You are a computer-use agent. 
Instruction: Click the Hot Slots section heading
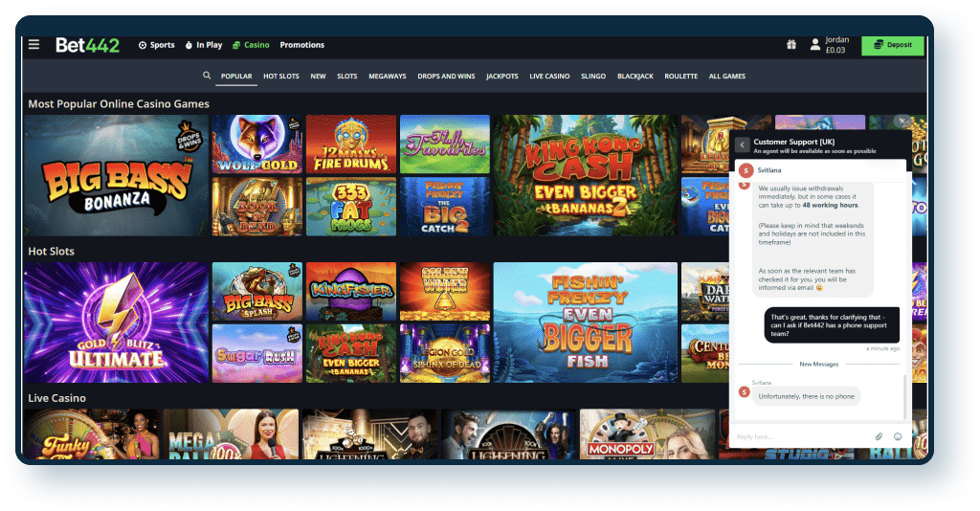coord(52,251)
